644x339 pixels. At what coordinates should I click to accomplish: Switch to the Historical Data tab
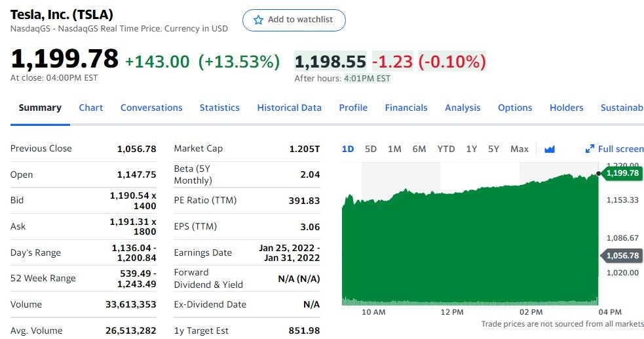tap(289, 108)
